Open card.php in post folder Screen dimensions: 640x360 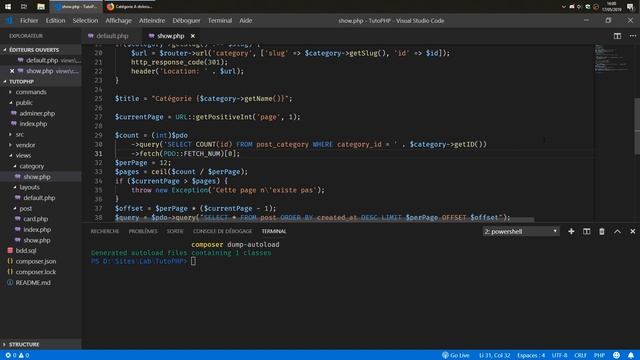click(x=35, y=219)
